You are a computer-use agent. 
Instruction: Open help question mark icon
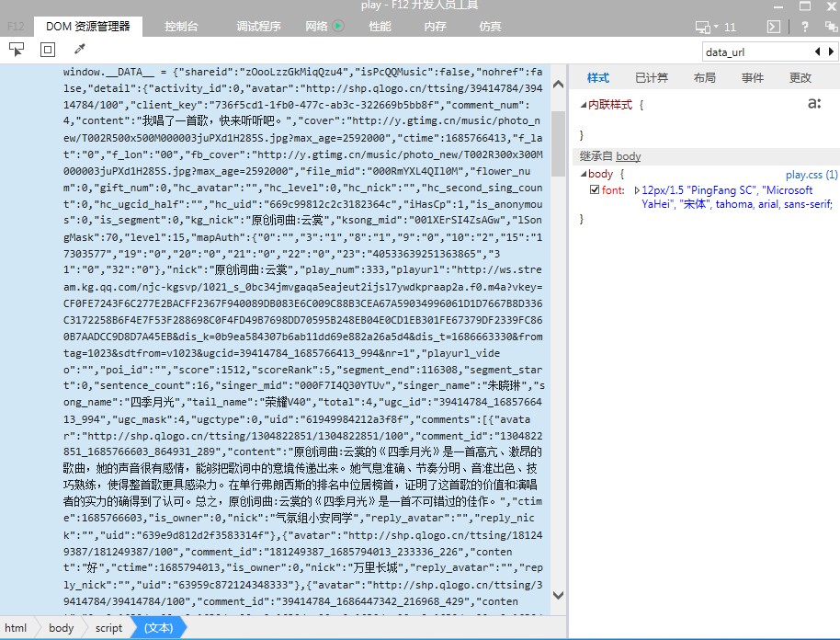805,27
